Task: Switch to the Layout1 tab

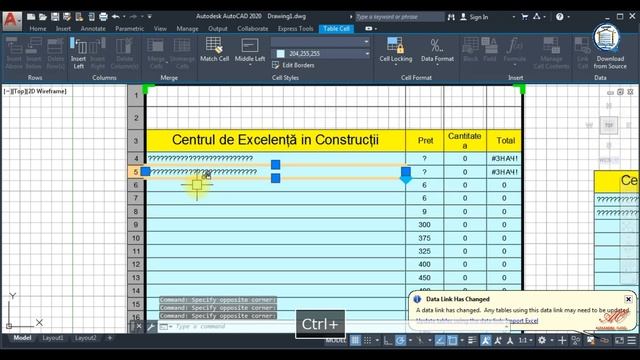Action: tap(53, 338)
